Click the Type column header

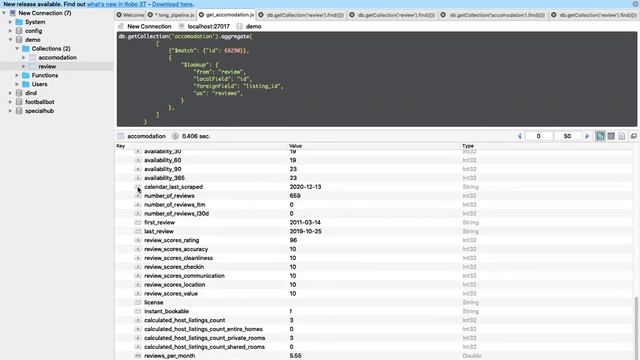pyautogui.click(x=468, y=146)
